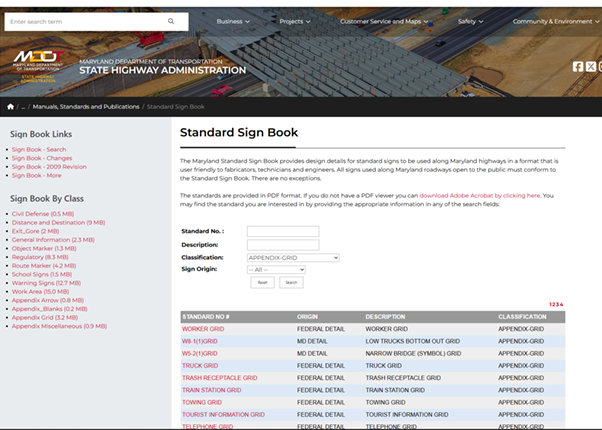Image resolution: width=602 pixels, height=430 pixels.
Task: Open Appendix_Blanks (0.2 MB) link
Action: pyautogui.click(x=50, y=309)
